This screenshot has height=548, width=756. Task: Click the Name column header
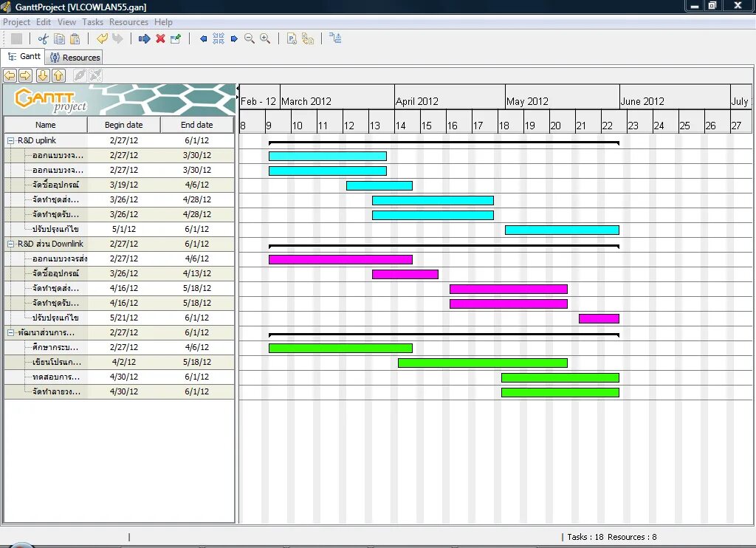(x=45, y=125)
